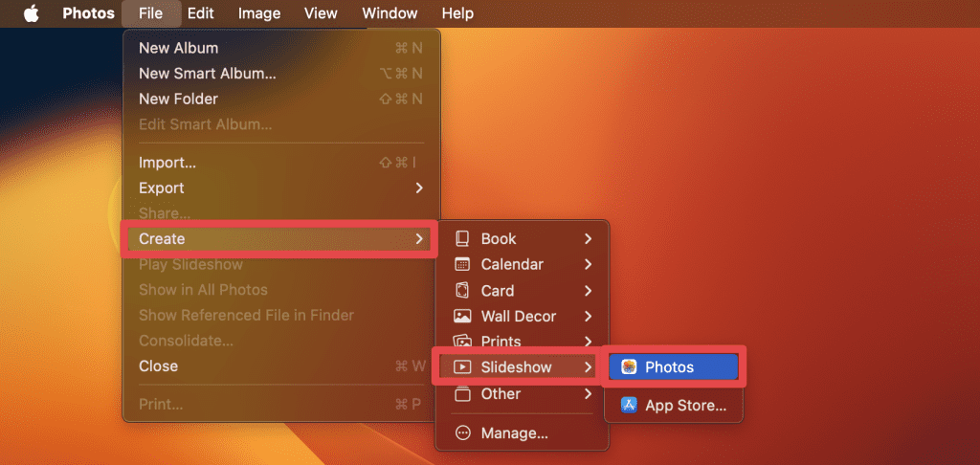Click the Manage ellipsis icon
Image resolution: width=980 pixels, height=465 pixels.
pyautogui.click(x=463, y=433)
